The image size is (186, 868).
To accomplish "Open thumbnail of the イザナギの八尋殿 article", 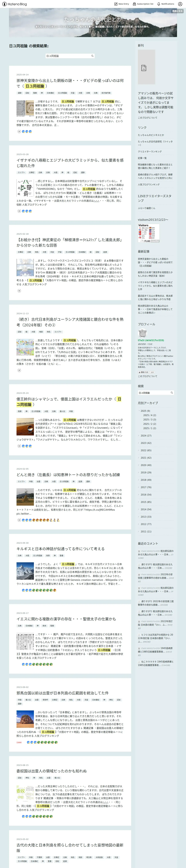I will point(25,188).
